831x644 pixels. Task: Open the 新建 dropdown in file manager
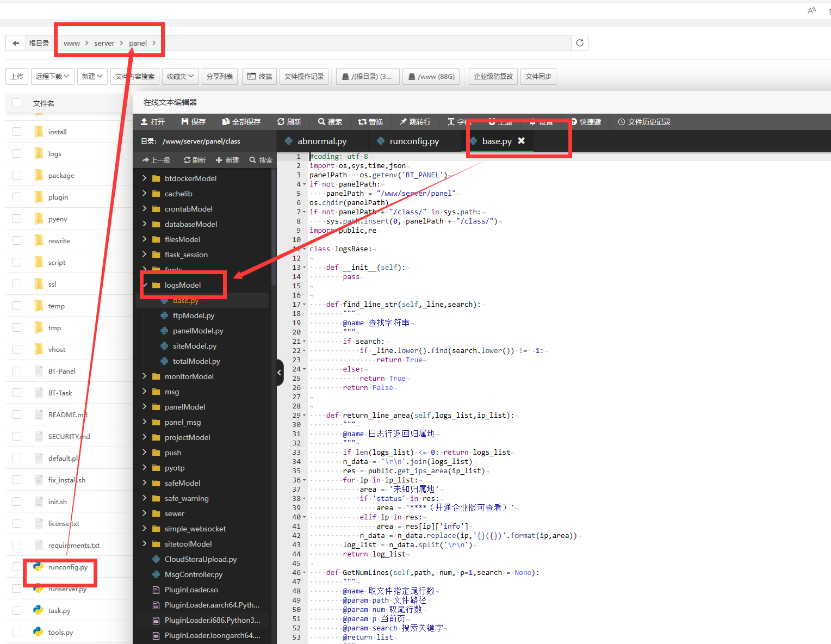click(x=92, y=76)
